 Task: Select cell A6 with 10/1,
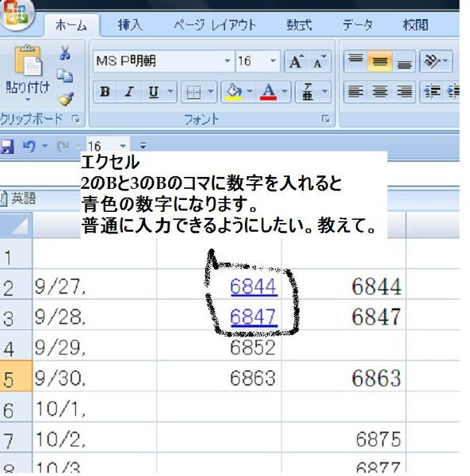pyautogui.click(x=94, y=407)
